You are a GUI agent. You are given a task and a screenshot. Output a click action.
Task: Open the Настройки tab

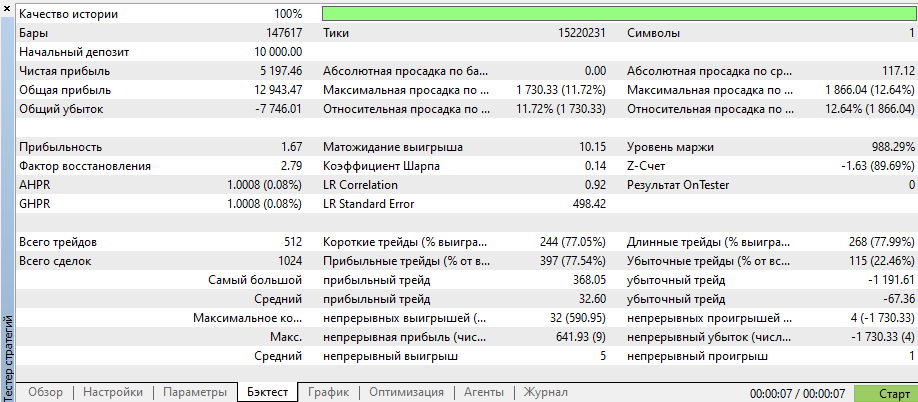tap(113, 392)
